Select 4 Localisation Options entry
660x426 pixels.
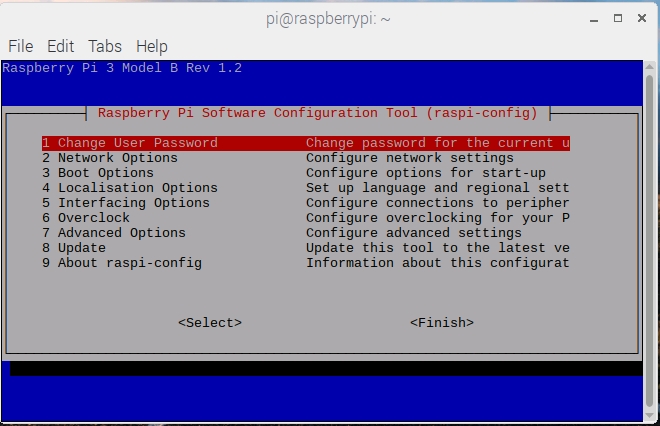pos(306,188)
